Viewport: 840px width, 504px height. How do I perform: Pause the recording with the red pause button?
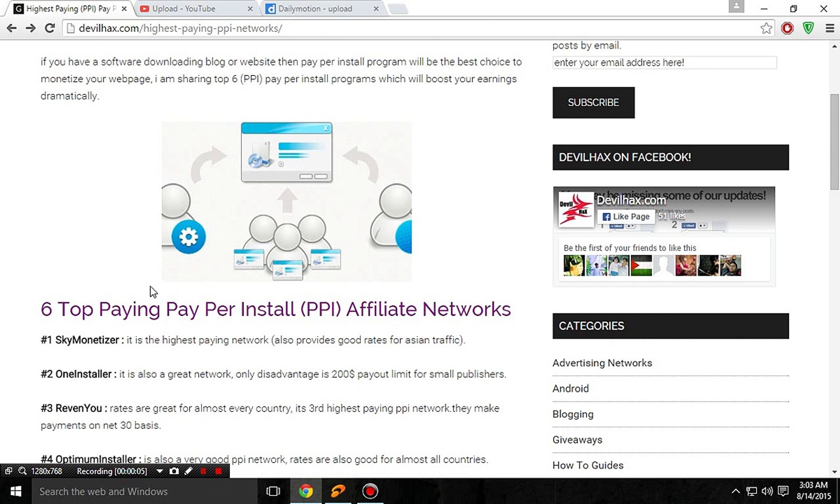203,471
